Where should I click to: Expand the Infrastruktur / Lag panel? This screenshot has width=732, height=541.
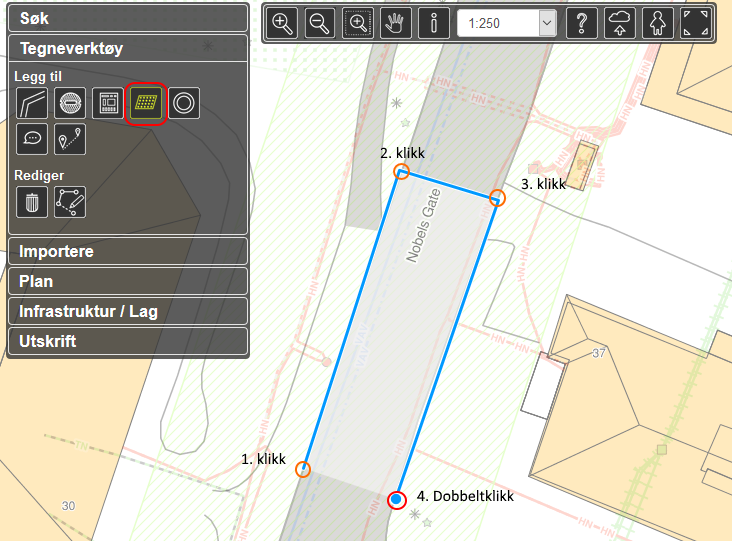(x=128, y=311)
